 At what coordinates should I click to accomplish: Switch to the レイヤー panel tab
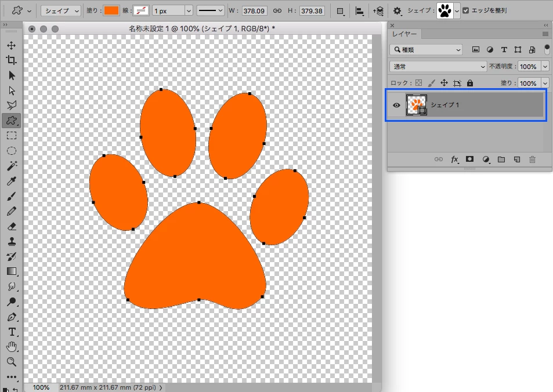click(x=404, y=34)
